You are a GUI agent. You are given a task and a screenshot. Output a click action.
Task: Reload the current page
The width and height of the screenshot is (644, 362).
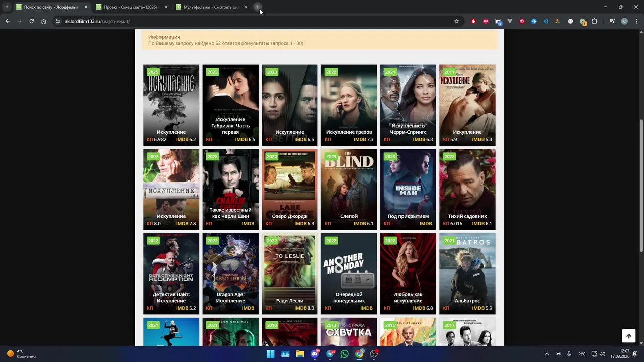[x=31, y=21]
